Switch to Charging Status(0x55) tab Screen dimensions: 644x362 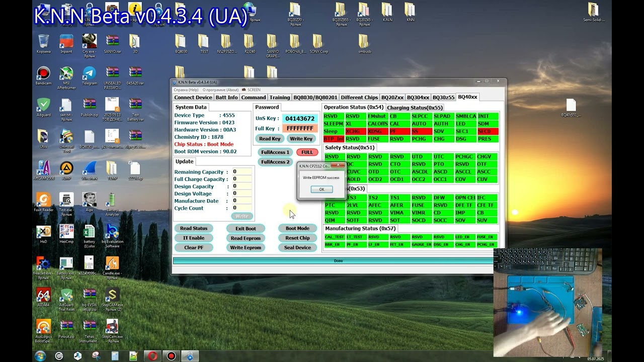[415, 108]
